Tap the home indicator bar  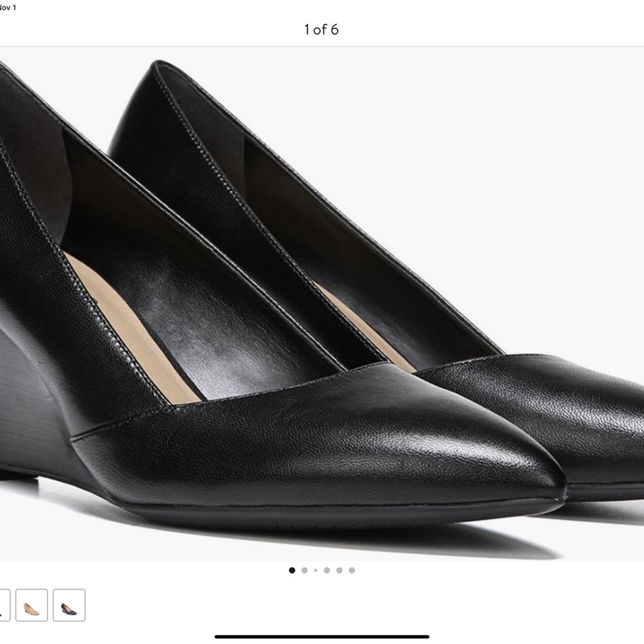point(322,637)
